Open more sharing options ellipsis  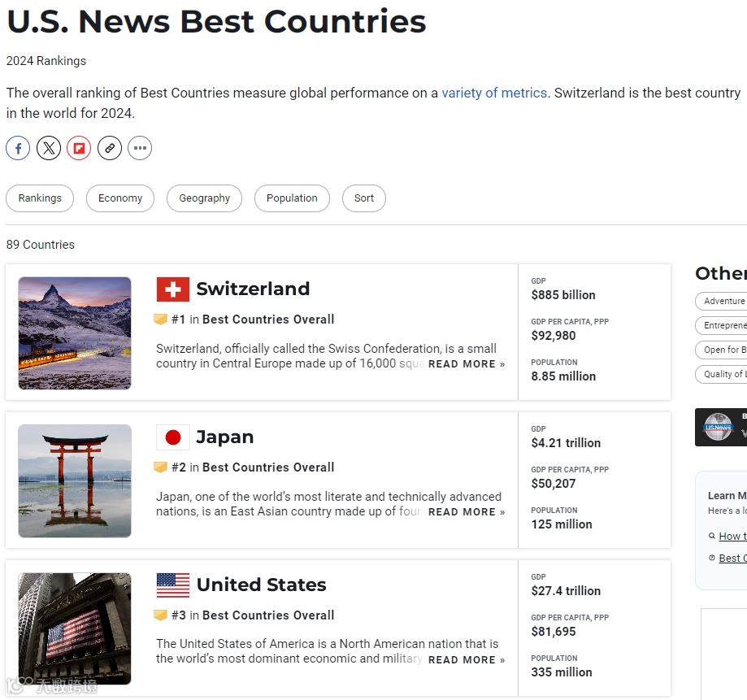tap(140, 148)
